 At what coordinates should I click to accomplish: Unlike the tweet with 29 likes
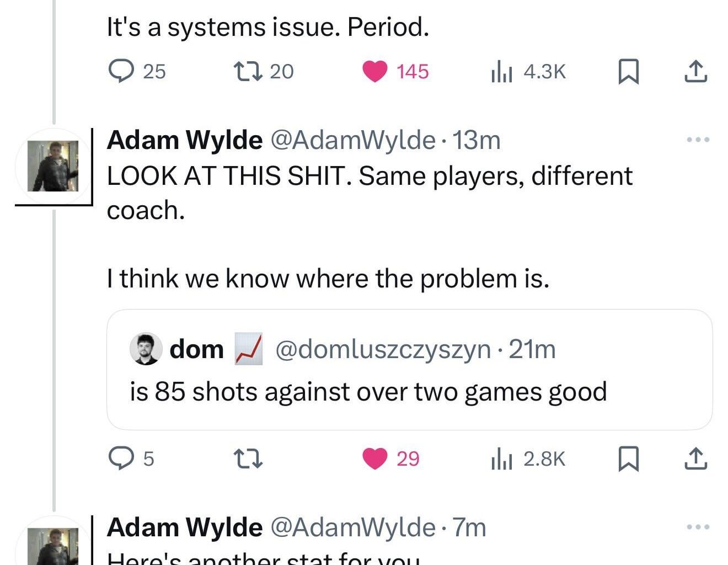[x=375, y=459]
